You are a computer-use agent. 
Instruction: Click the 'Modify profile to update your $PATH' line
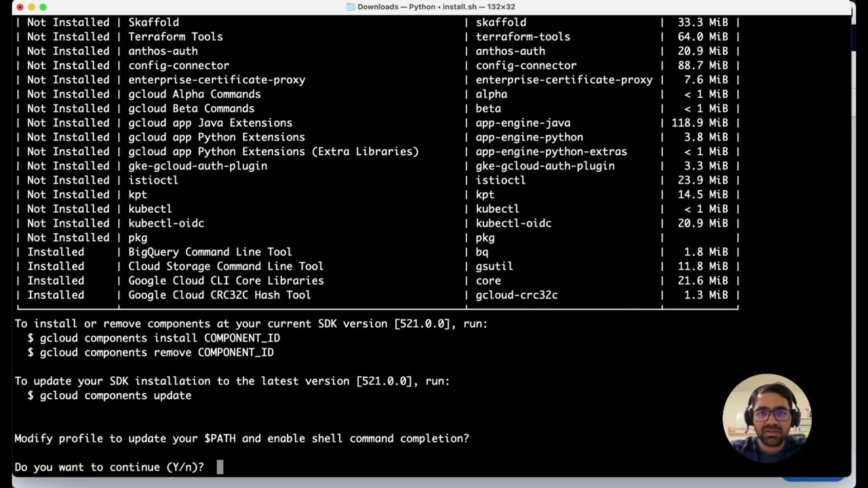pos(241,439)
